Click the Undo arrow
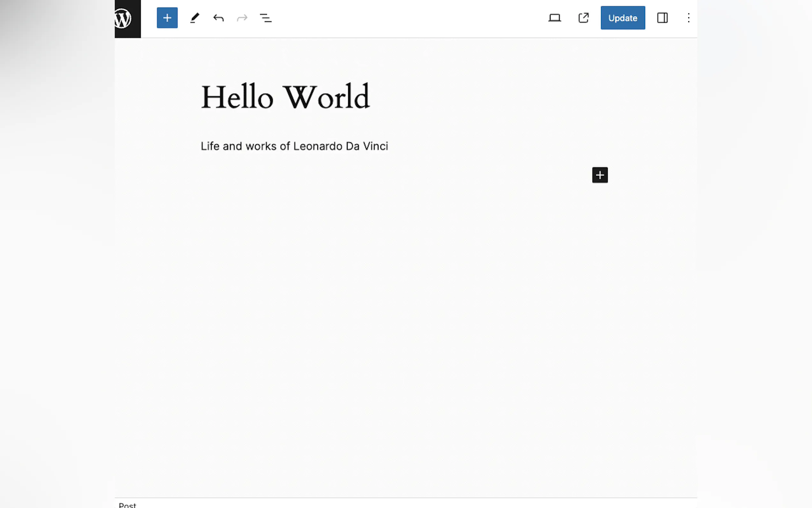812x508 pixels. point(218,18)
